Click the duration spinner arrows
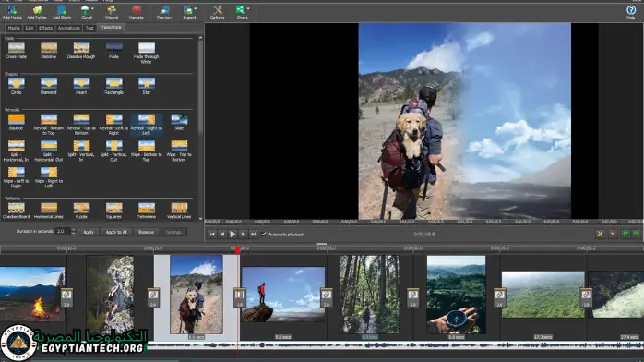Viewport: 644px width, 362px height. point(74,232)
